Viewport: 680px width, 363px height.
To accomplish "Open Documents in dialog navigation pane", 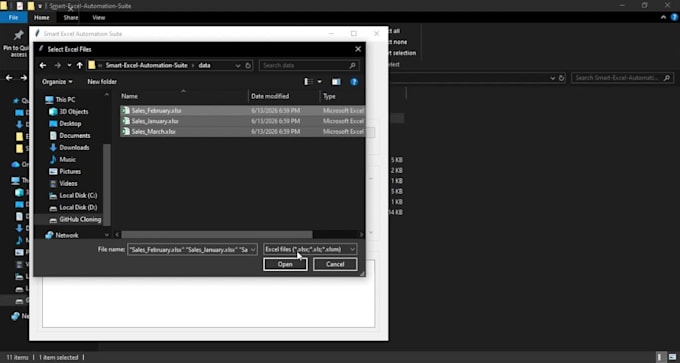I will [x=74, y=135].
